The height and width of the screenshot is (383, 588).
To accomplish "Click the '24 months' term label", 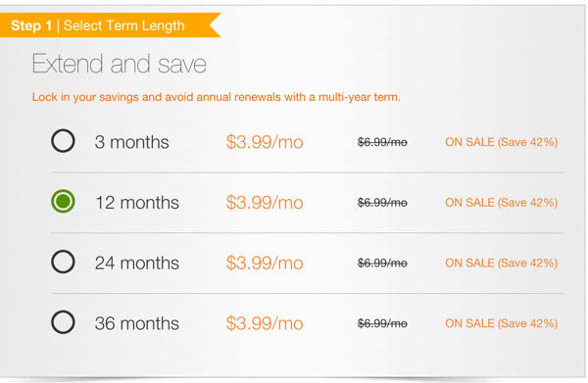I will coord(137,263).
